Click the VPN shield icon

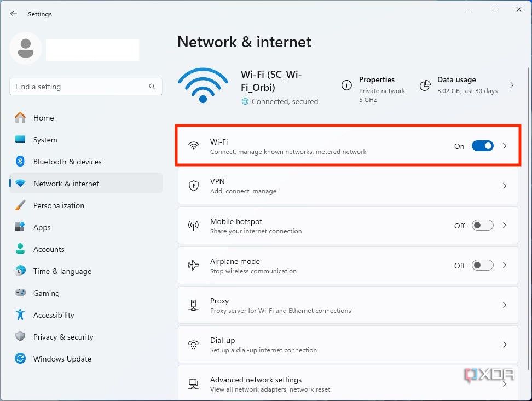point(194,185)
